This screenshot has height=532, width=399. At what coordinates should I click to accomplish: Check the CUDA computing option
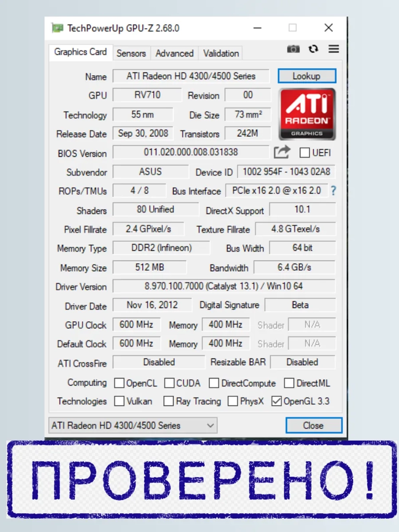(x=169, y=383)
